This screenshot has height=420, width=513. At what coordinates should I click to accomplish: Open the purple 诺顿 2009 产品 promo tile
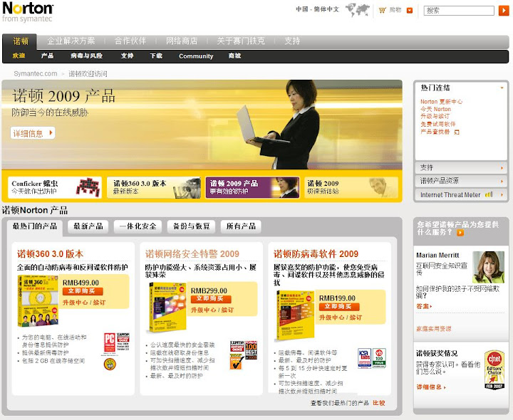pos(252,187)
